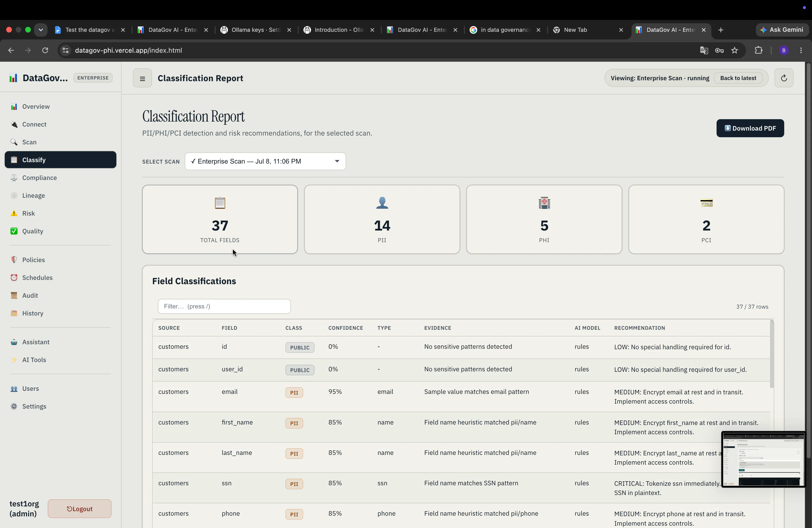Reload the page with browser refresh

click(x=45, y=50)
